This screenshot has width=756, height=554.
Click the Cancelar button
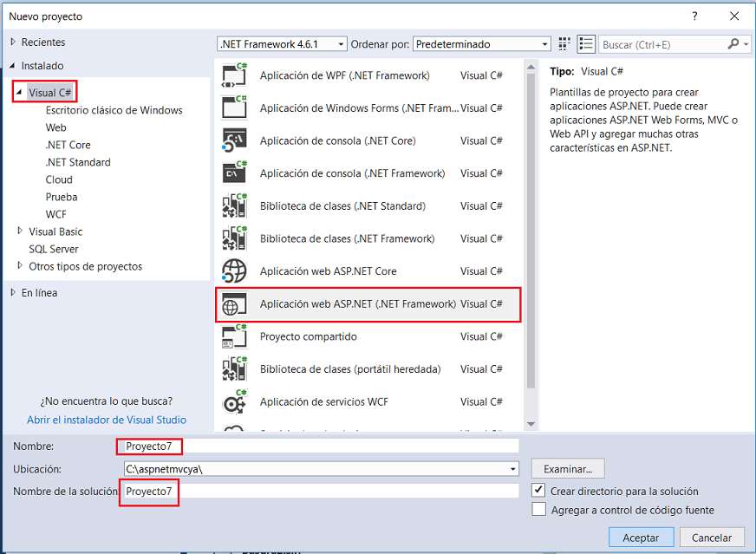pyautogui.click(x=712, y=538)
